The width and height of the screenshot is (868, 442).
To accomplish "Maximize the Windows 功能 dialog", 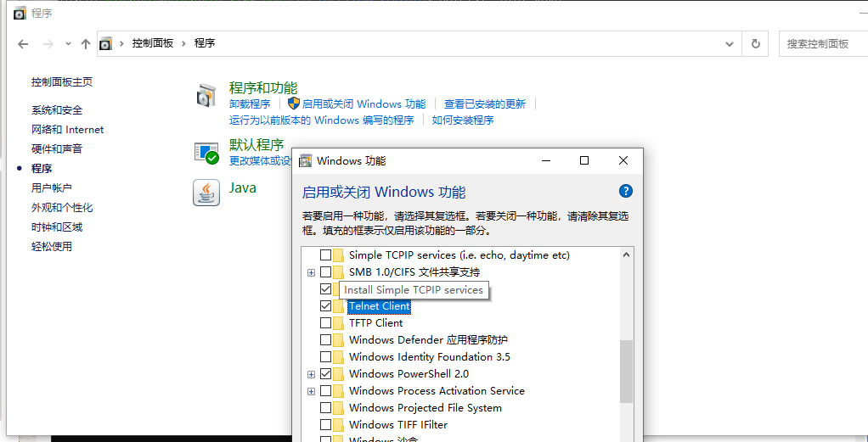I will [584, 160].
